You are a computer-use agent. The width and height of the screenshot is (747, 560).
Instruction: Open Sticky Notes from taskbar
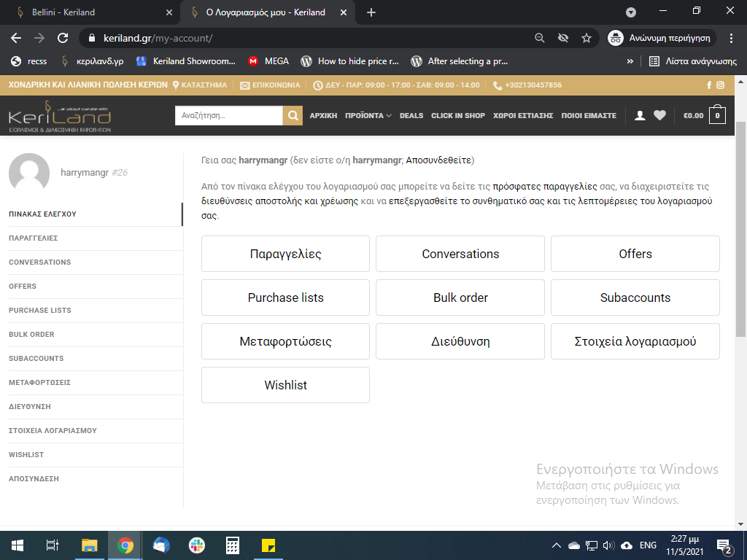[268, 545]
